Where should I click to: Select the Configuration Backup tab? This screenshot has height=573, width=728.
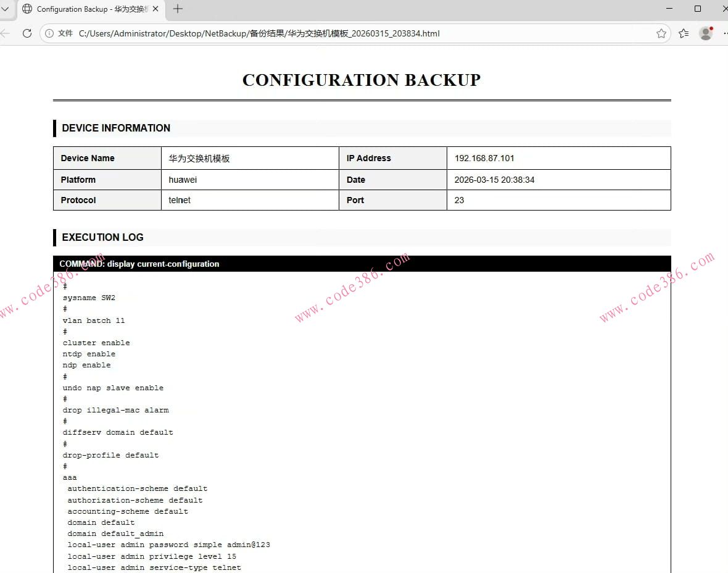[89, 9]
